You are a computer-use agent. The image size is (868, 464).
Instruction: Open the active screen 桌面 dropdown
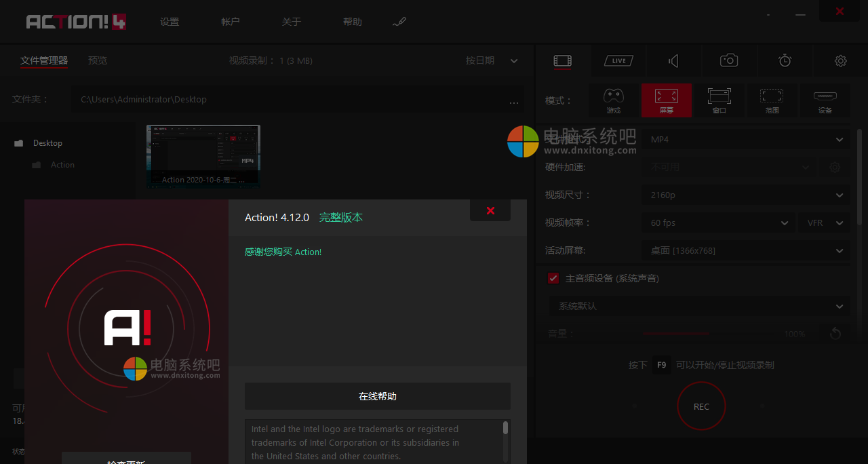point(746,250)
